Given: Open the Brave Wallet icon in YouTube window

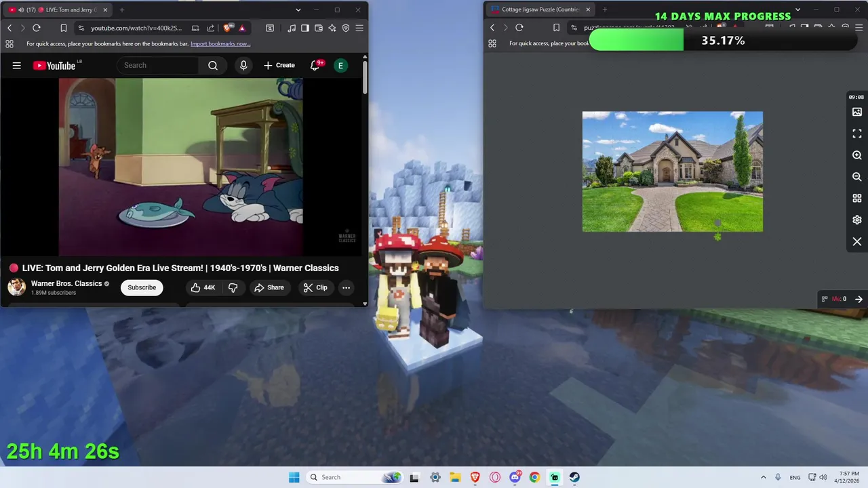Looking at the screenshot, I should coord(319,28).
